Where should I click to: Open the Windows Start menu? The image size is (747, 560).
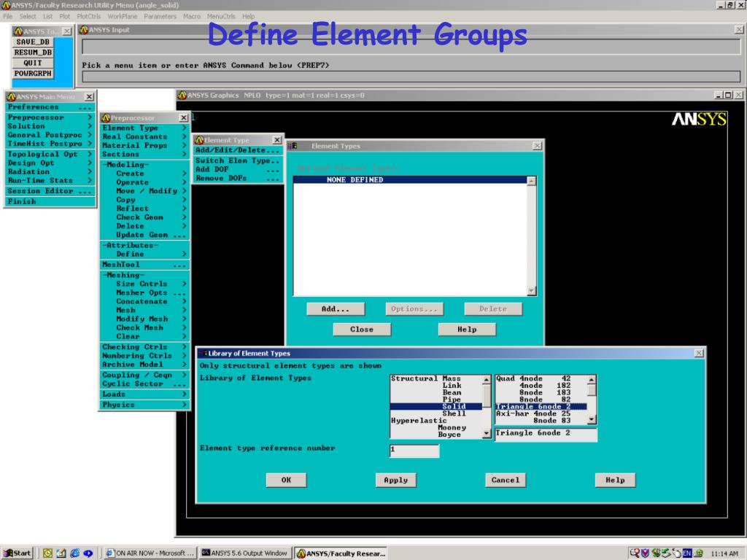pos(18,553)
